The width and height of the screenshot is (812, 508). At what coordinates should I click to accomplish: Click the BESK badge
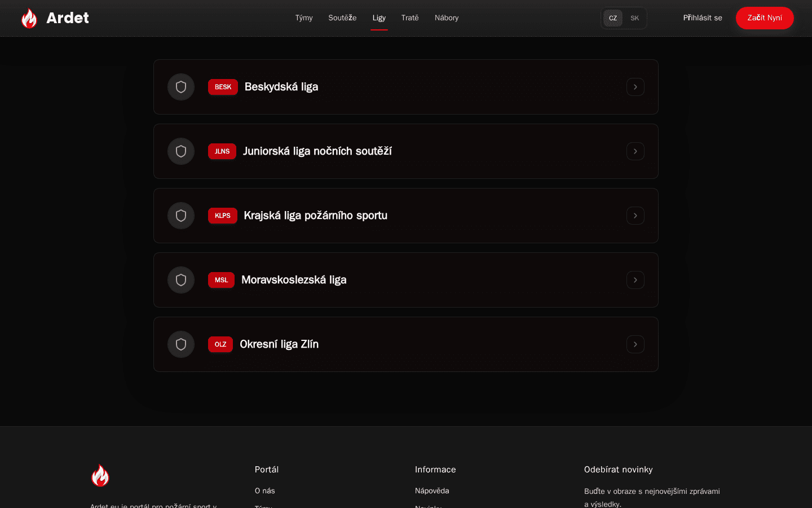coord(223,87)
